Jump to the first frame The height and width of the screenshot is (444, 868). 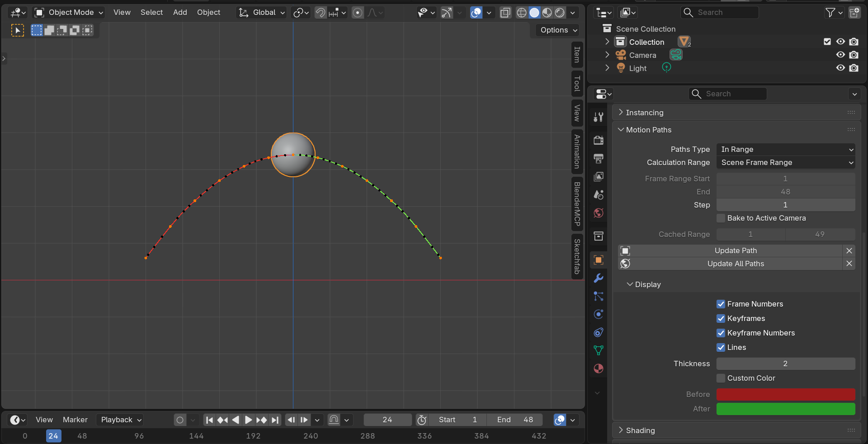(x=209, y=420)
